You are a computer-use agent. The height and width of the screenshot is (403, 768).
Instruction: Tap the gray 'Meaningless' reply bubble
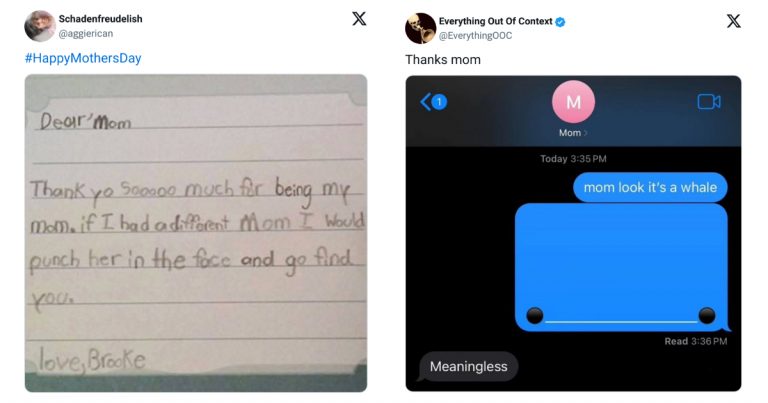[x=468, y=366]
